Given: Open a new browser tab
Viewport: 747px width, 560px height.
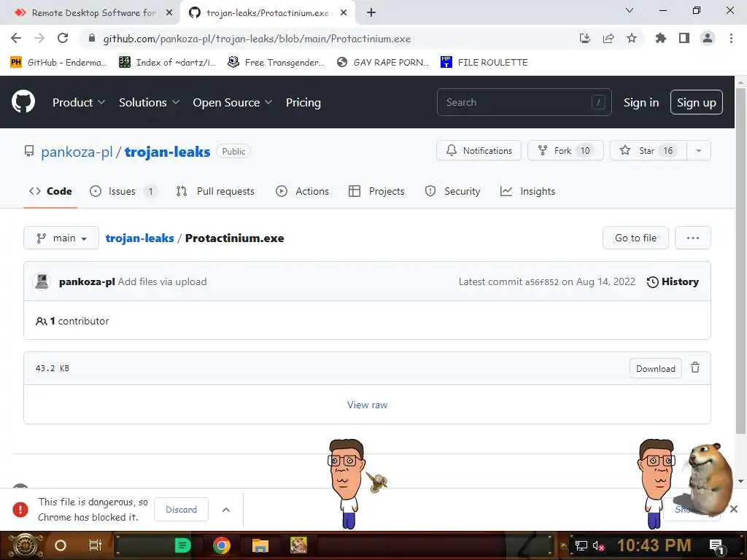Looking at the screenshot, I should pyautogui.click(x=371, y=13).
